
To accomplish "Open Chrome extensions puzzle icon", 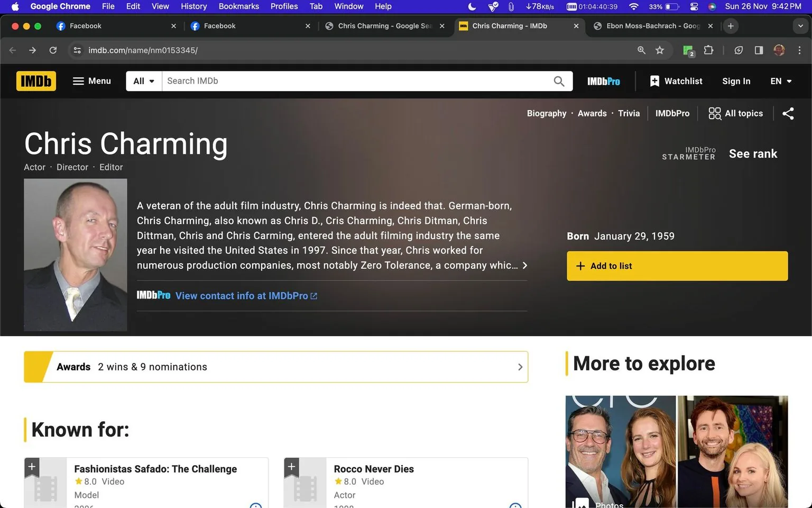I will 708,50.
